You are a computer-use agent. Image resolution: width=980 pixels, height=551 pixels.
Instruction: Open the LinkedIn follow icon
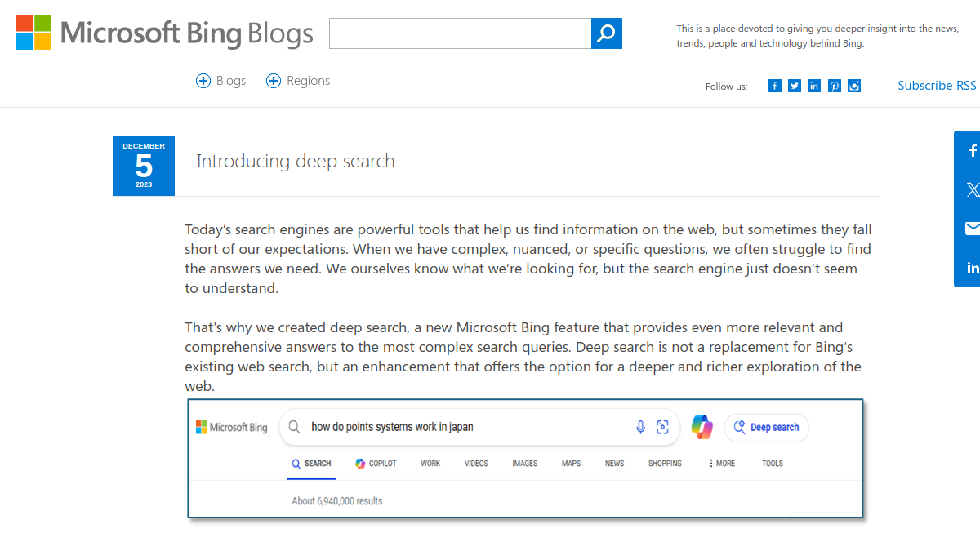[814, 86]
